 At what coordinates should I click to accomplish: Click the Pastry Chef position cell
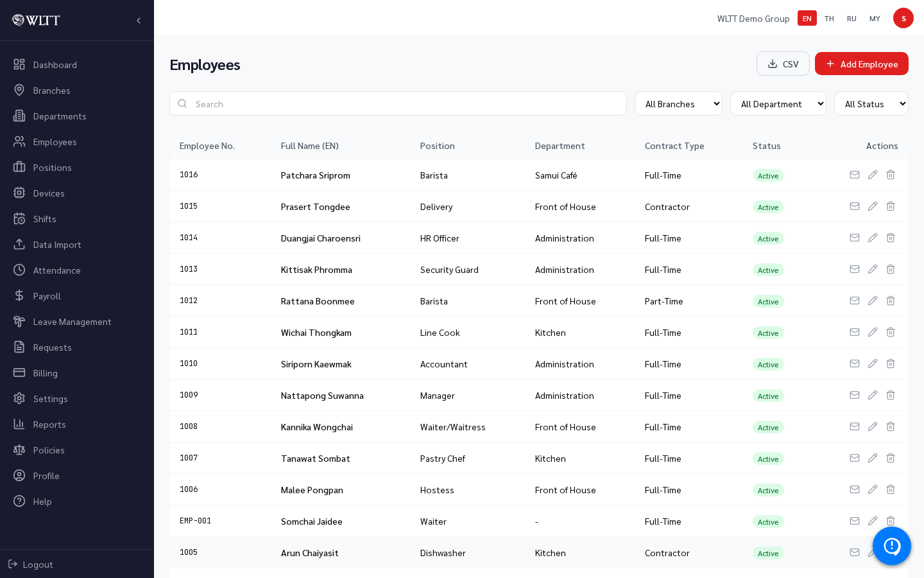tap(443, 459)
